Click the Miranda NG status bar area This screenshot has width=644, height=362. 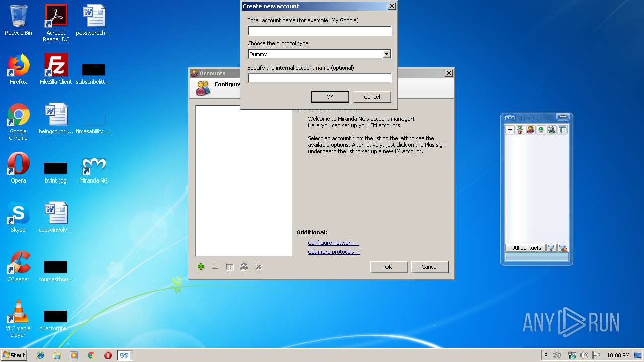point(536,257)
